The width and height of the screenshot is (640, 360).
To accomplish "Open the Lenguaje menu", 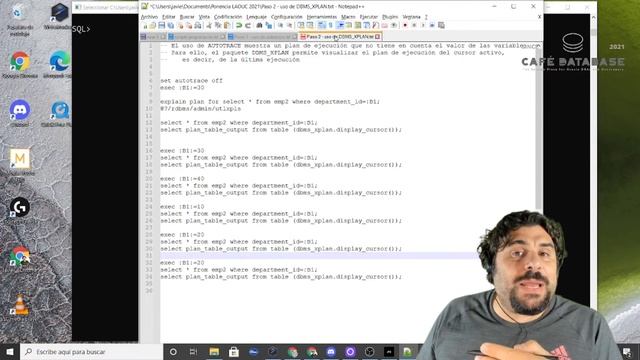I will pyautogui.click(x=256, y=17).
